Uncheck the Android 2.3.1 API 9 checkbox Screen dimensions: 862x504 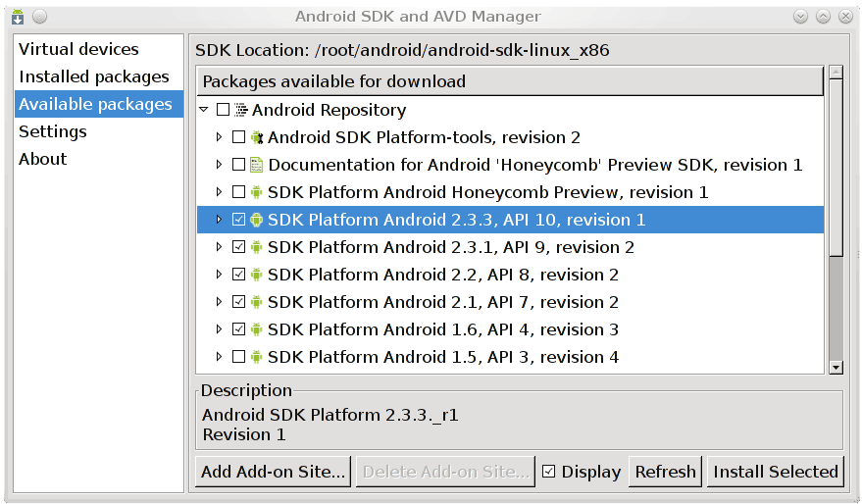[238, 247]
